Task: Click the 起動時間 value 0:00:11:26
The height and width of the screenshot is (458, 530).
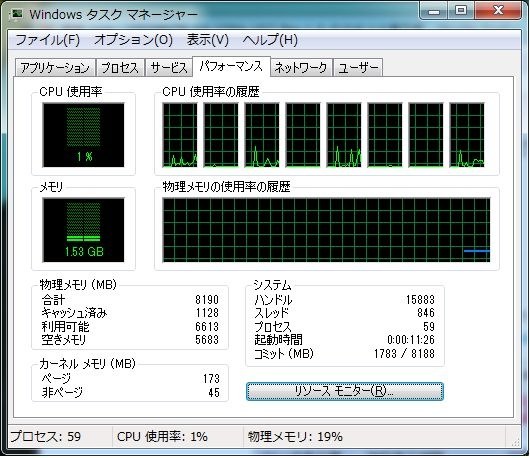Action: click(x=411, y=340)
